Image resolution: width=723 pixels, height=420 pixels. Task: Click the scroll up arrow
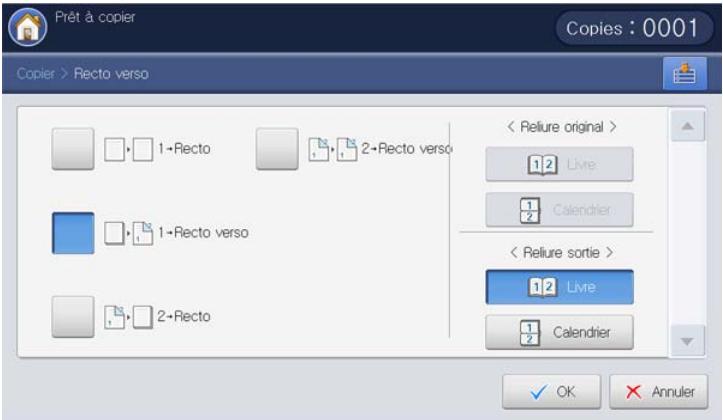(x=687, y=126)
